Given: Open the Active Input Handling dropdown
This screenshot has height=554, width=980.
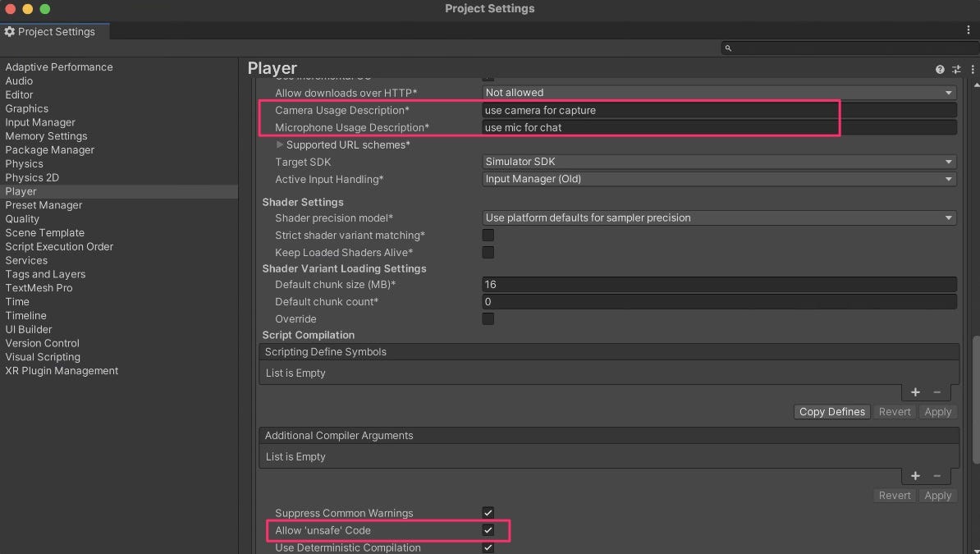Looking at the screenshot, I should tap(719, 179).
